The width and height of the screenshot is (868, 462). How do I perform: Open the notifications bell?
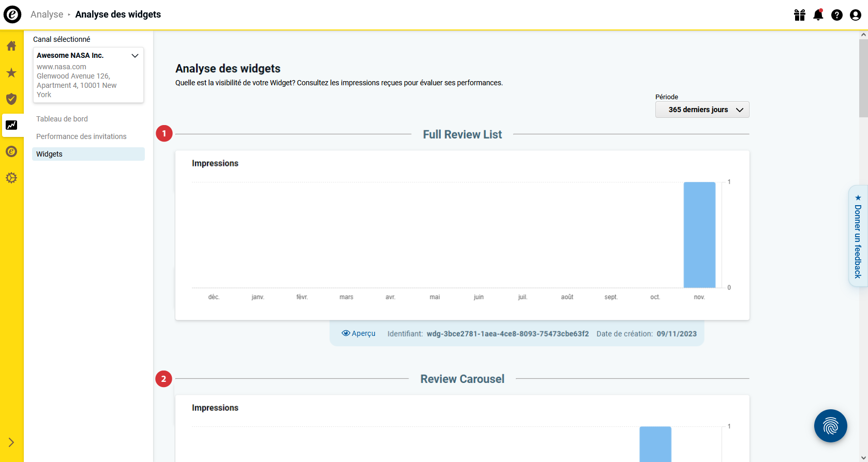pos(818,15)
